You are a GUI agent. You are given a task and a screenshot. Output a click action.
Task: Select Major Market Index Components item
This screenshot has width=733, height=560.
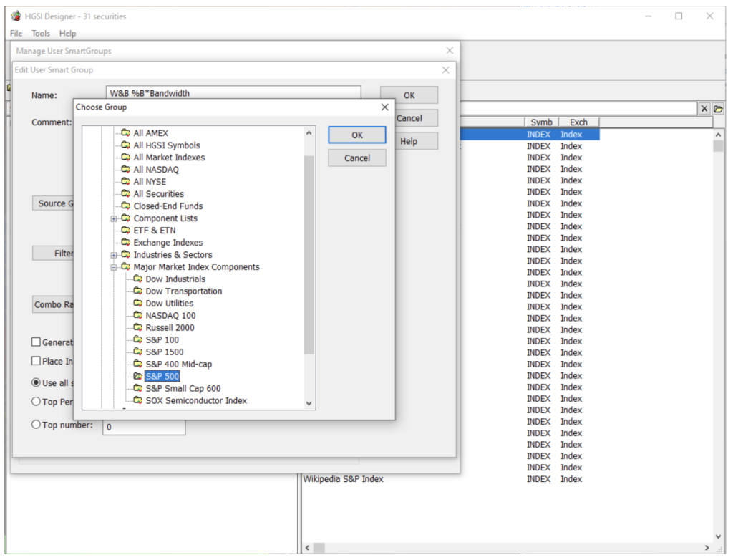click(196, 266)
